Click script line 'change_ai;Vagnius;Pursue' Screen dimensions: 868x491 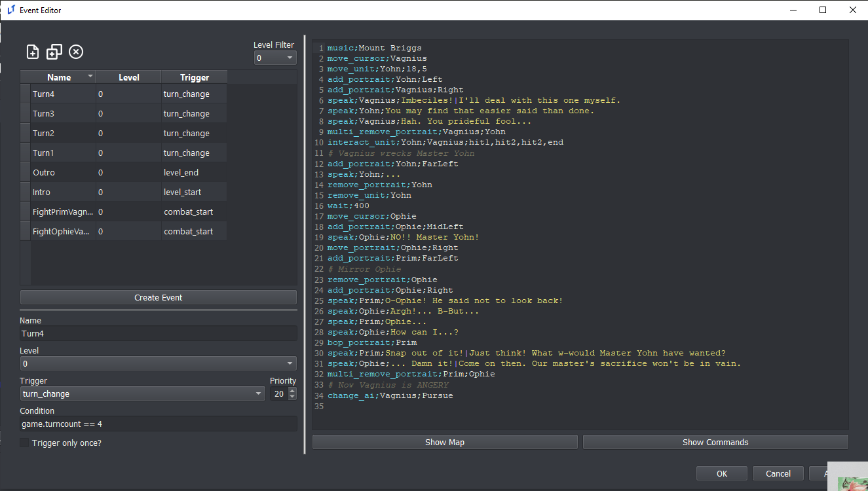(x=390, y=395)
